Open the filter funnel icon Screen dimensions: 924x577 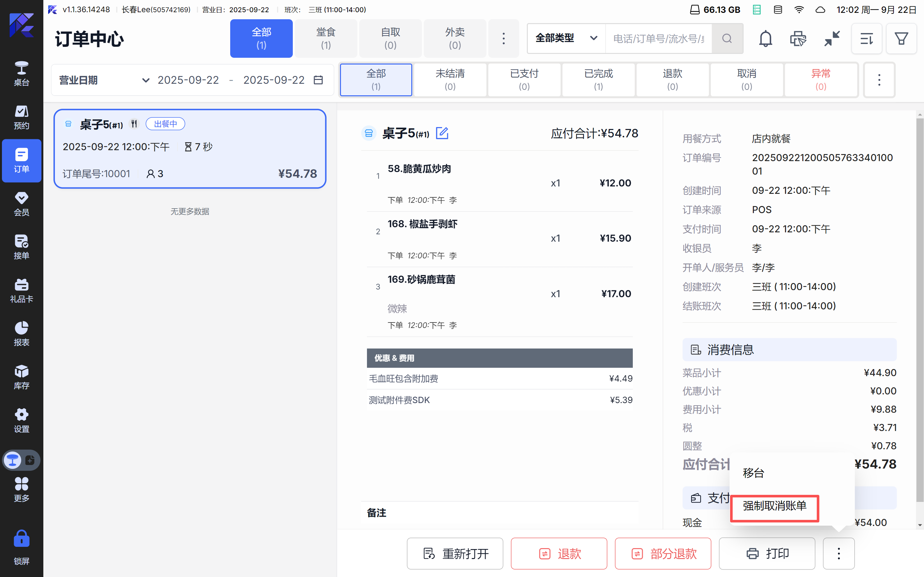[901, 39]
